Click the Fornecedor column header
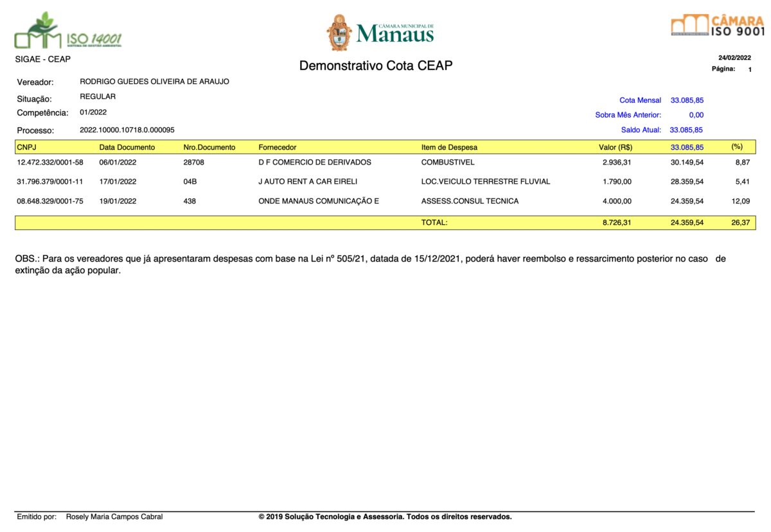The image size is (771, 532). tap(278, 147)
